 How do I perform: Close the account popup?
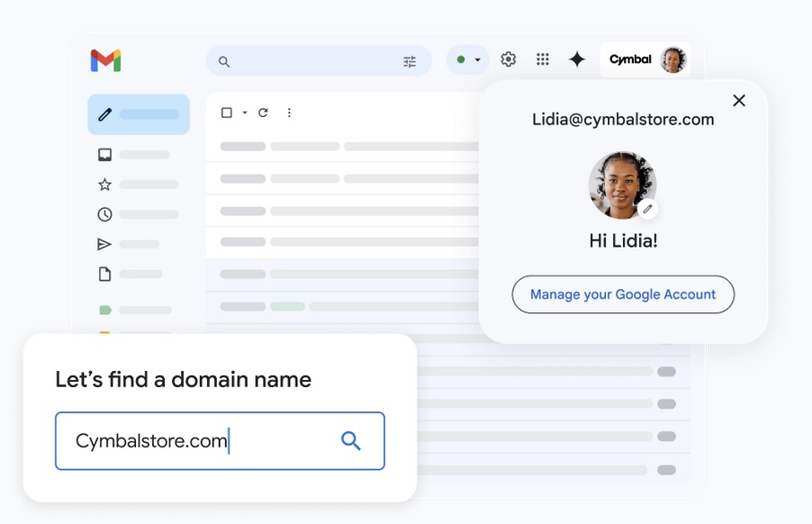[739, 101]
